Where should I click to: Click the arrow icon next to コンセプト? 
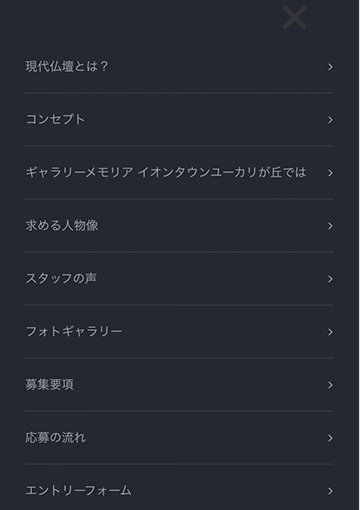(330, 120)
